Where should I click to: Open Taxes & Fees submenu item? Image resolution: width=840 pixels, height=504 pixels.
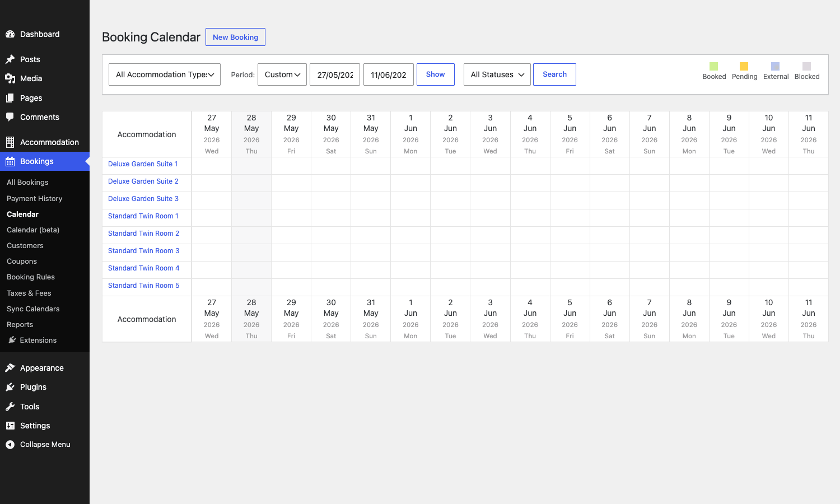click(29, 293)
